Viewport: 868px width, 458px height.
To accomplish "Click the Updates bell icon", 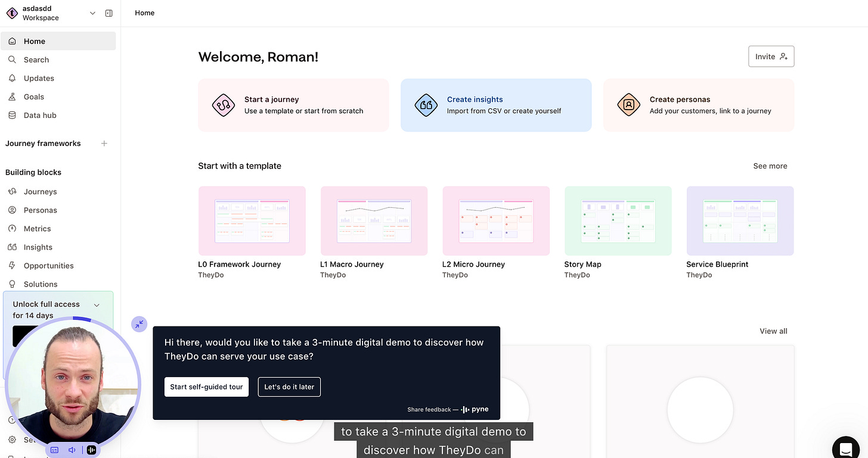I will pyautogui.click(x=12, y=78).
